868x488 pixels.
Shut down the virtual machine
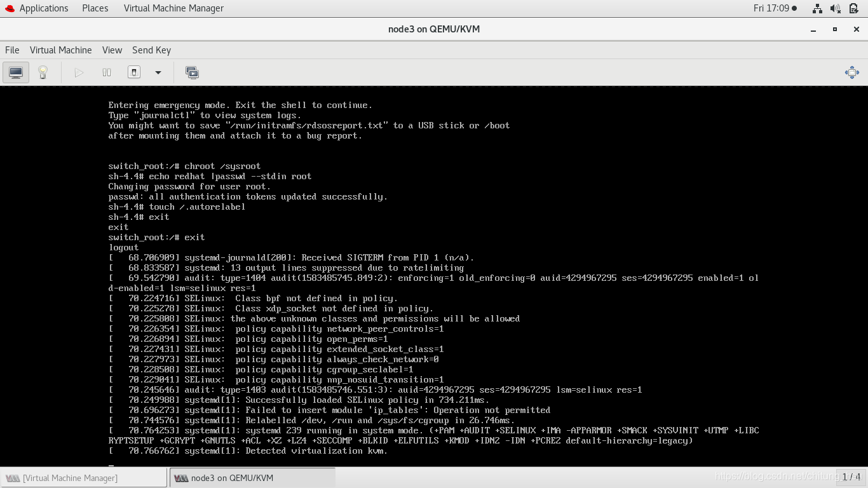pos(134,72)
